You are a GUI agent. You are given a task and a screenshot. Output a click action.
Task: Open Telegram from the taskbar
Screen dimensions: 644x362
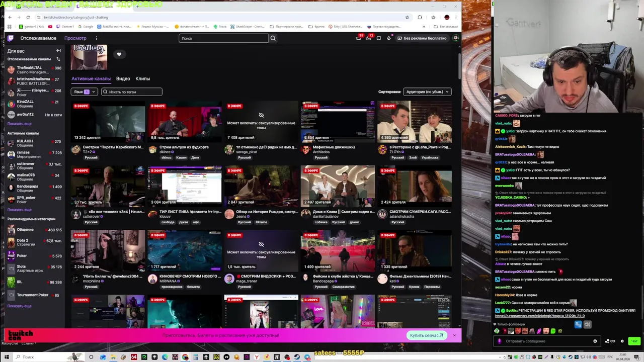307,357
